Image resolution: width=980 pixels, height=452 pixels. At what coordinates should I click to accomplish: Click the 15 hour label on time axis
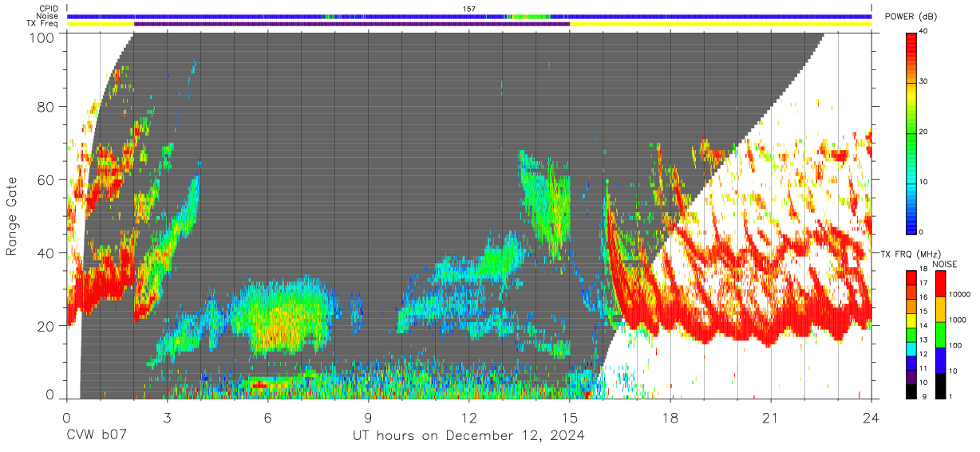tap(570, 418)
